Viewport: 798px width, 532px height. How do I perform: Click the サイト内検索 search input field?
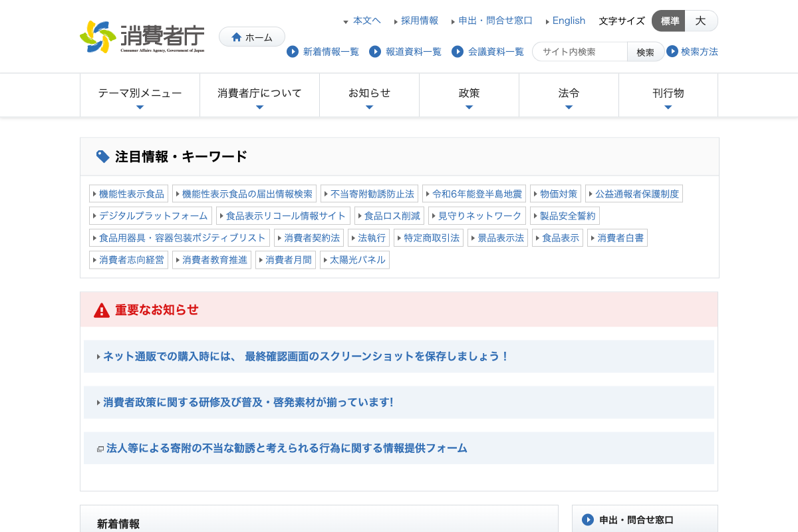[x=580, y=52]
